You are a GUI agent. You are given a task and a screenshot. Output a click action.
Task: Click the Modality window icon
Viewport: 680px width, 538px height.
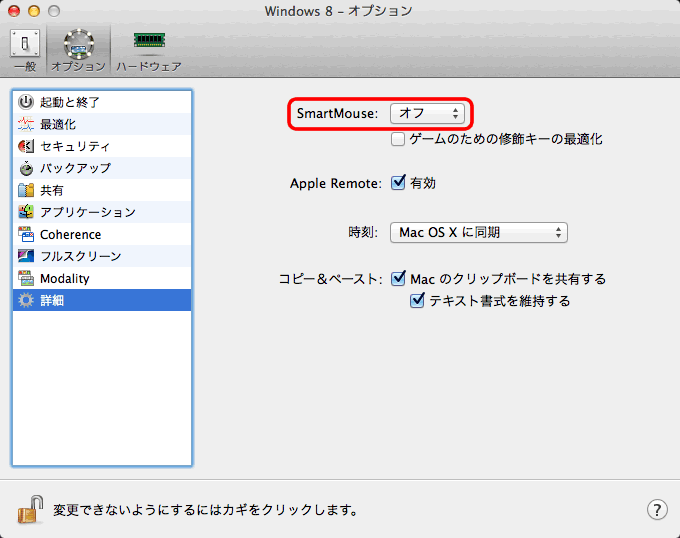click(26, 278)
